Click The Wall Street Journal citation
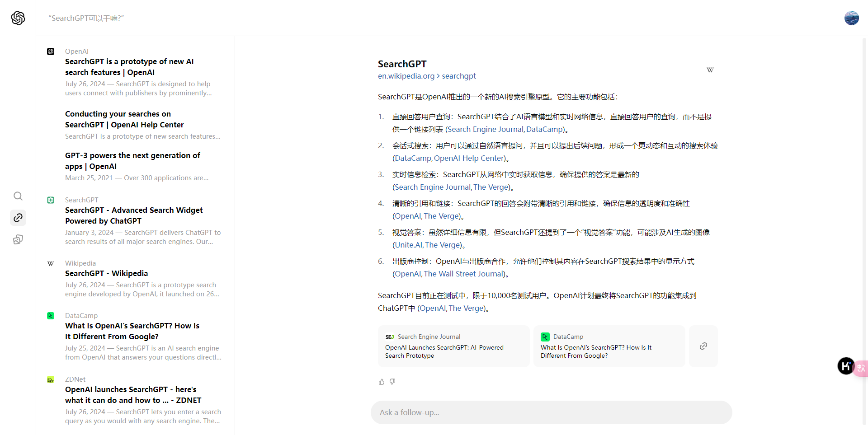This screenshot has width=868, height=435. coord(464,274)
